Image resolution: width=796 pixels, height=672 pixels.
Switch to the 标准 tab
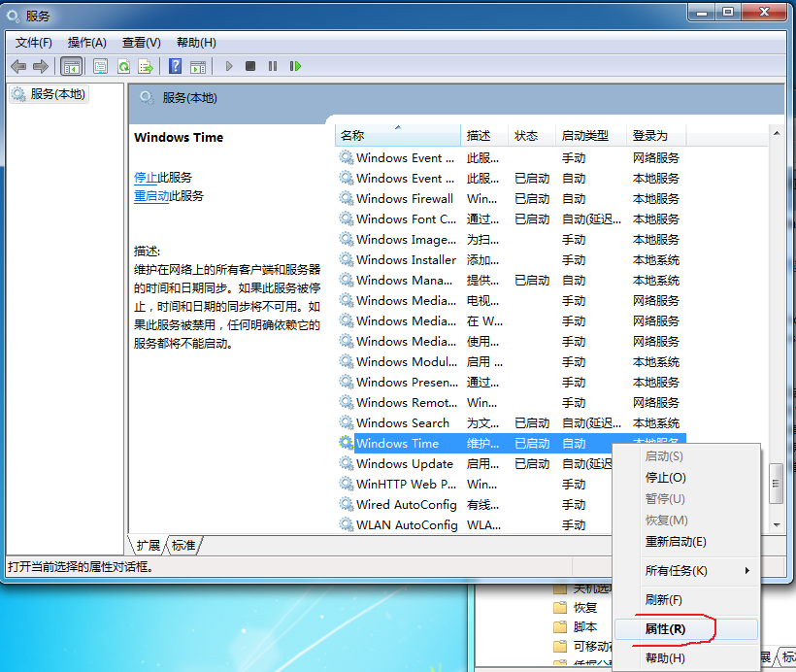pyautogui.click(x=183, y=546)
